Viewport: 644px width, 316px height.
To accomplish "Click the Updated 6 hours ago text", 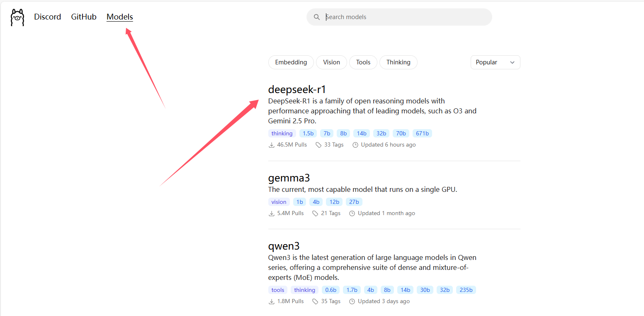I will pyautogui.click(x=389, y=145).
